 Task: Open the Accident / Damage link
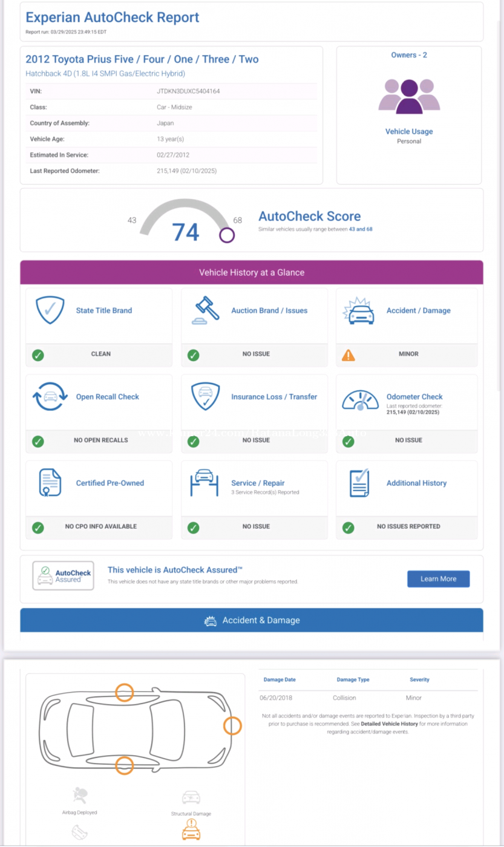coord(419,310)
